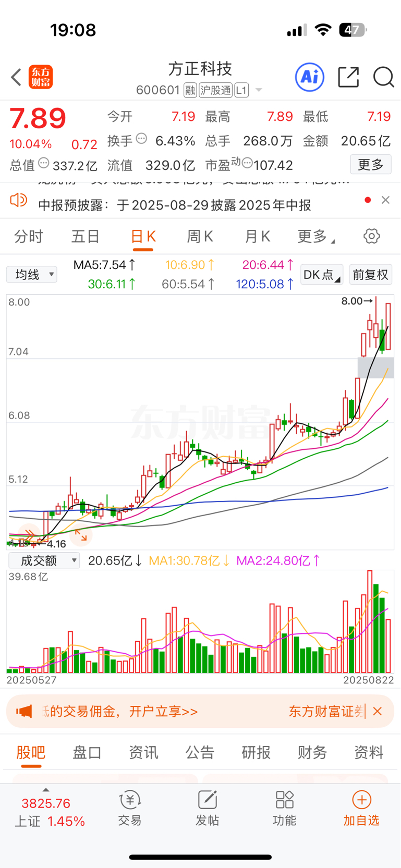Tap the current price 7.89

[x=38, y=119]
